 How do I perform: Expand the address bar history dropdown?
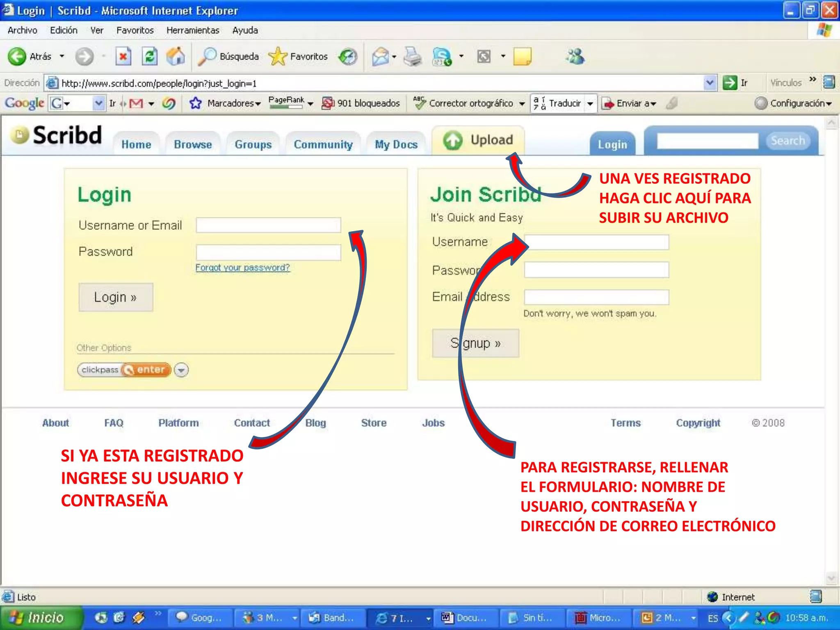pyautogui.click(x=710, y=83)
